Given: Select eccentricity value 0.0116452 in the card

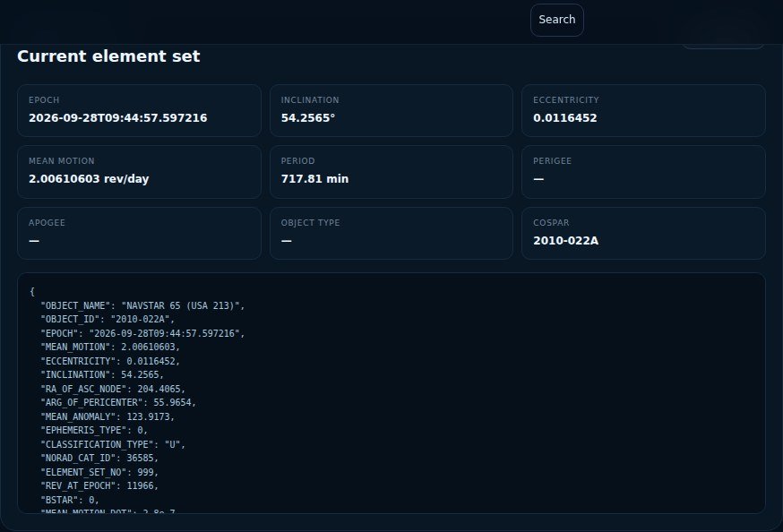Looking at the screenshot, I should click(564, 118).
